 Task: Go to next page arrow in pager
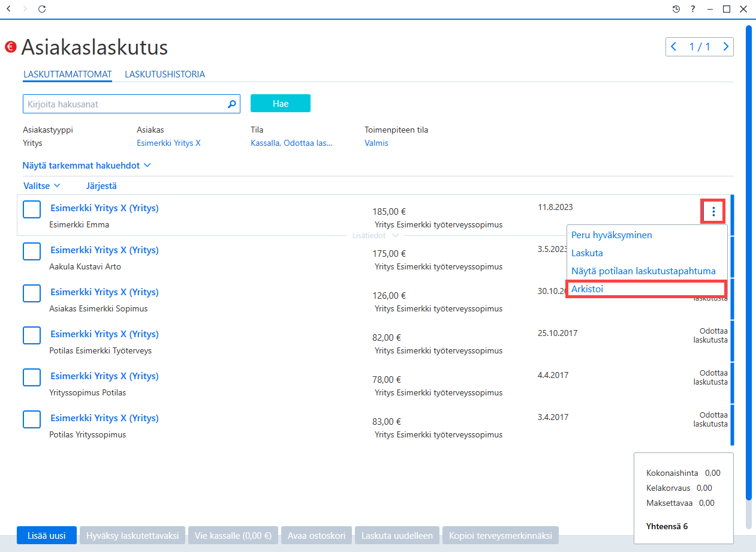click(x=726, y=47)
